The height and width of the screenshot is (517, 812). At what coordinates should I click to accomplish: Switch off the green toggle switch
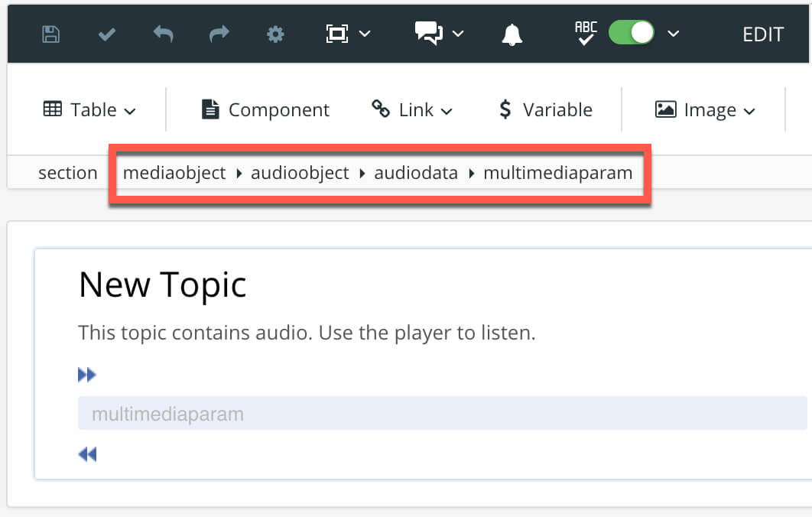[x=631, y=32]
